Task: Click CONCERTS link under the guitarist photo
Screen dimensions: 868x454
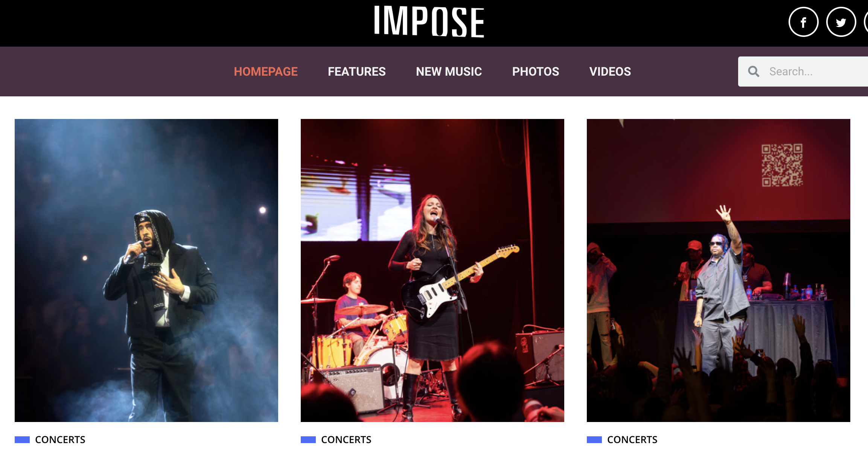Action: 346,440
